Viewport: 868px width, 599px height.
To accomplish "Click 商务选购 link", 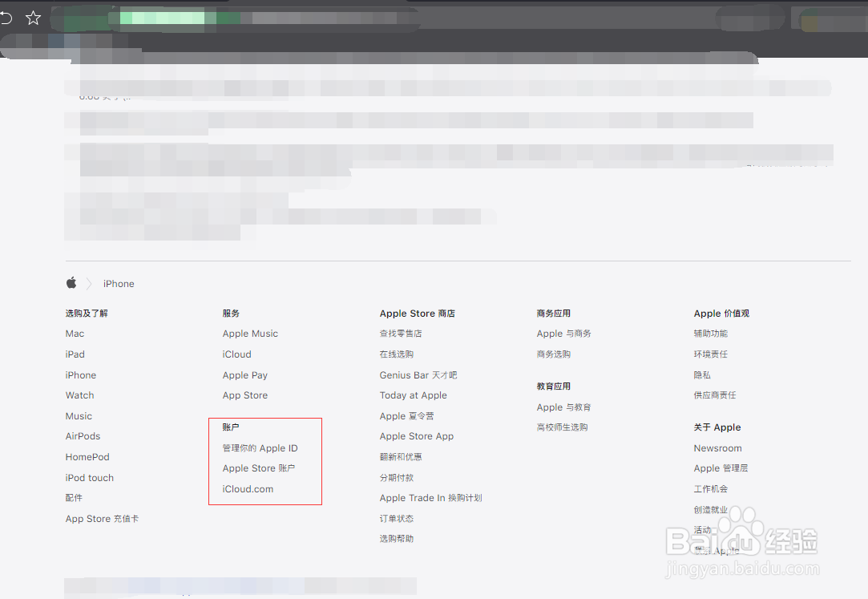I will point(554,354).
